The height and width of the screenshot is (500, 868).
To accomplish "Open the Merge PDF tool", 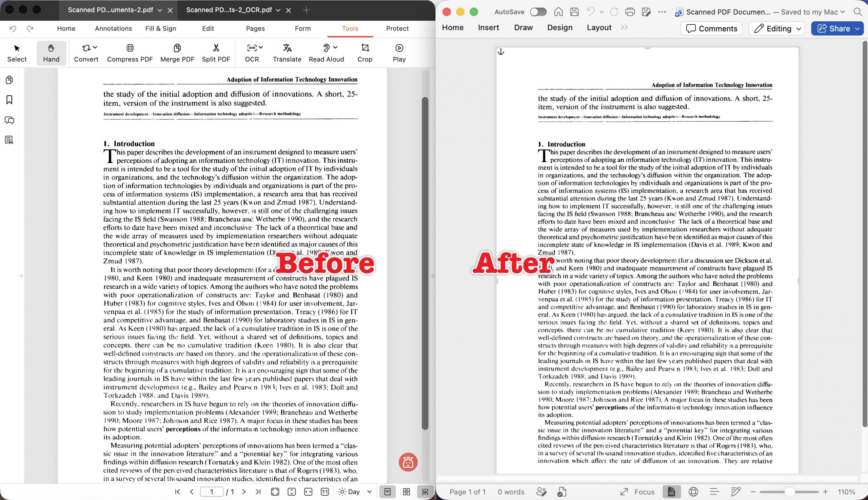I will tap(177, 53).
